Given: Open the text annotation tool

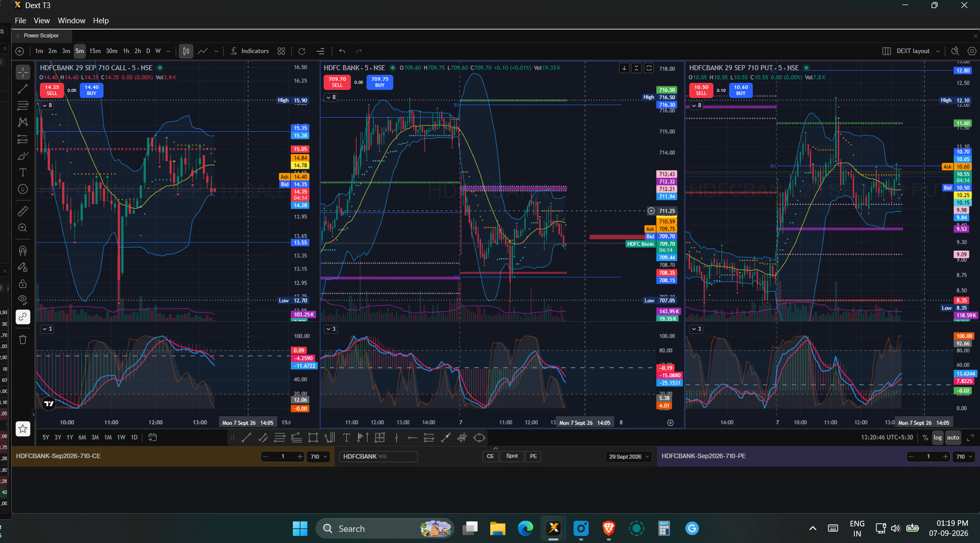Looking at the screenshot, I should pyautogui.click(x=23, y=172).
